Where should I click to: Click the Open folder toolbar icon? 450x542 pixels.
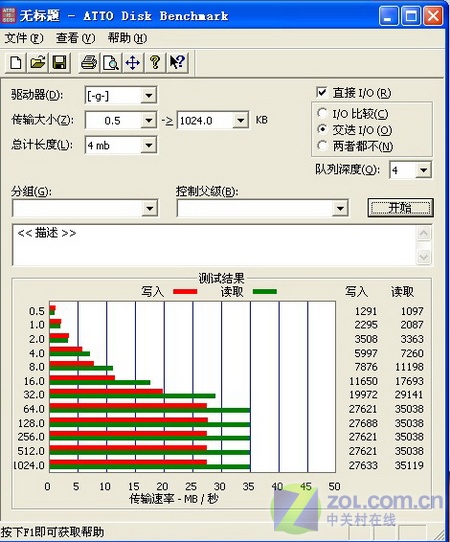(x=37, y=63)
